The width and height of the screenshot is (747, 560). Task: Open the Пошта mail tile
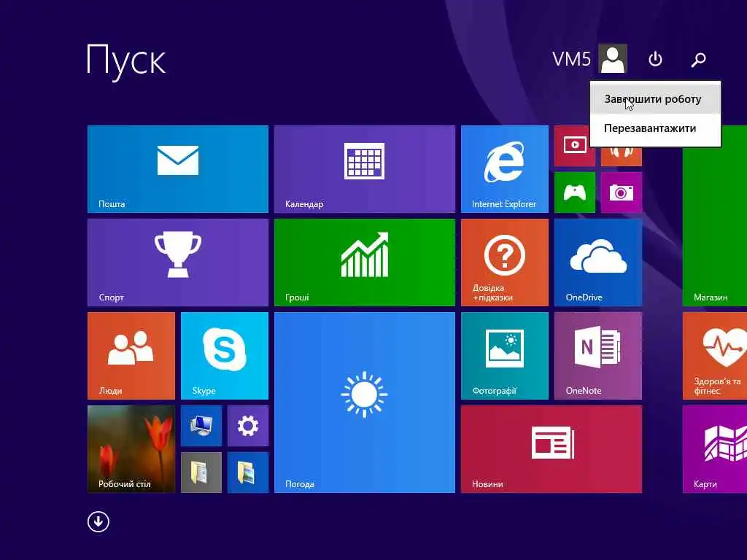(178, 169)
